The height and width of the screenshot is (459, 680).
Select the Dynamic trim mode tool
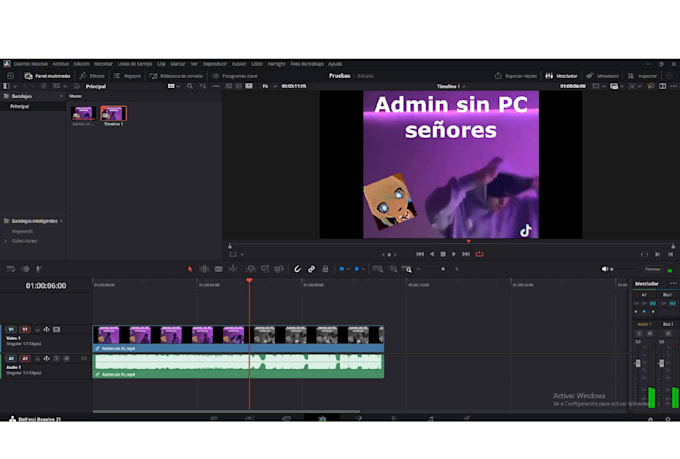[x=219, y=269]
